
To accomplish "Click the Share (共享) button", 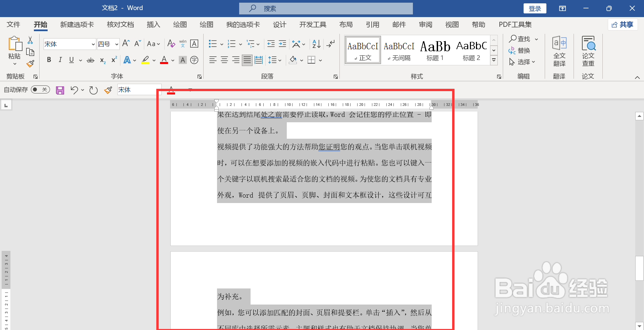I will coord(623,24).
